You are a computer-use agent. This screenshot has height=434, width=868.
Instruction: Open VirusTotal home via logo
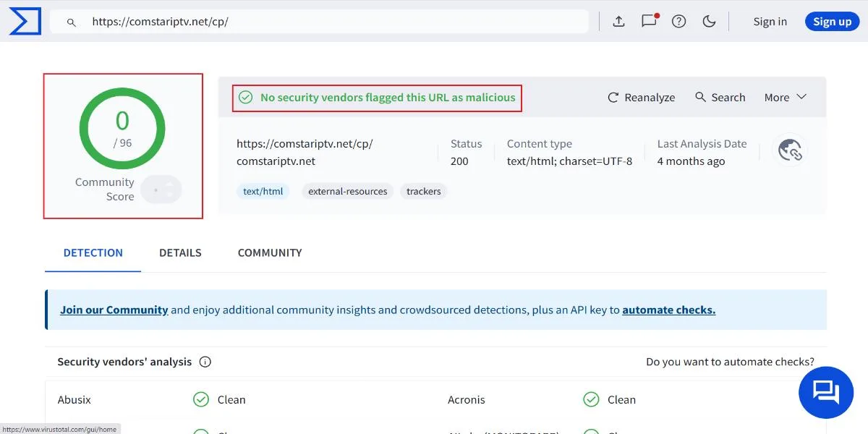click(25, 22)
